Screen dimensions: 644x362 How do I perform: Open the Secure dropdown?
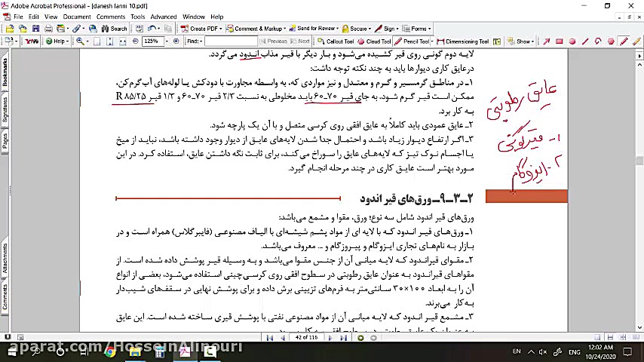coord(357,29)
